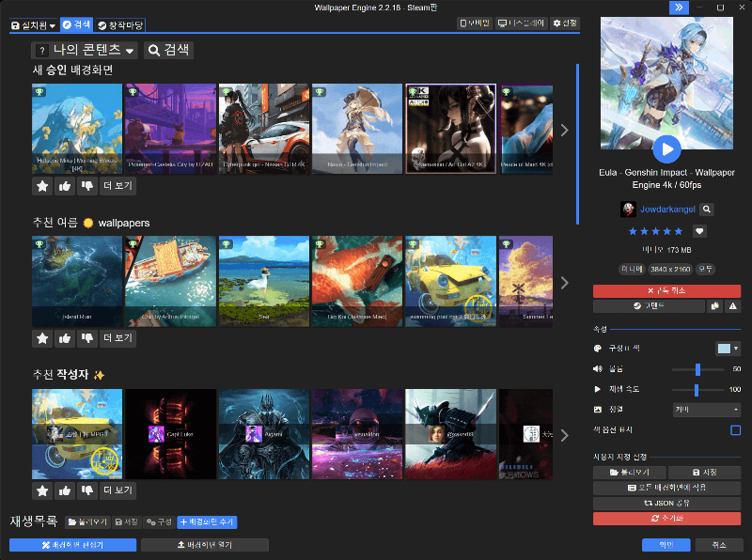
Task: Open the 설치됨 tab dropdown arrow
Action: pos(53,25)
